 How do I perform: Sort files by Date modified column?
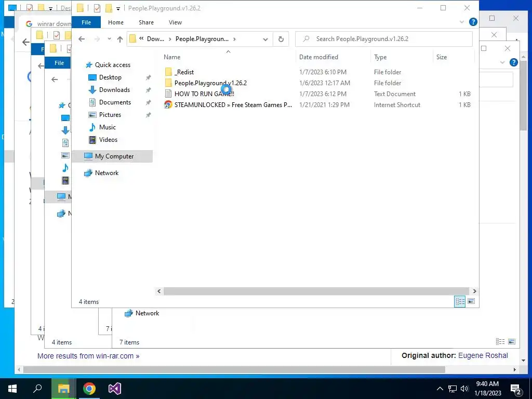pyautogui.click(x=318, y=57)
